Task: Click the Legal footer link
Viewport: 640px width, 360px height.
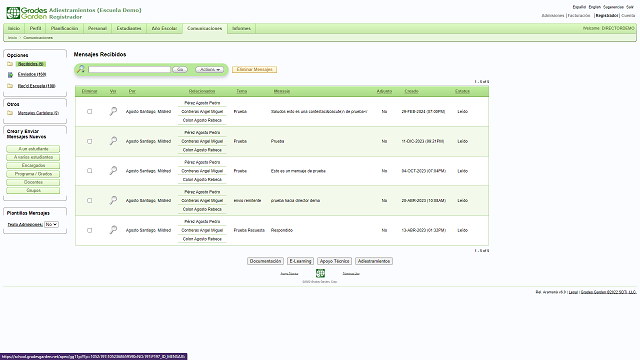Action: tap(573, 292)
